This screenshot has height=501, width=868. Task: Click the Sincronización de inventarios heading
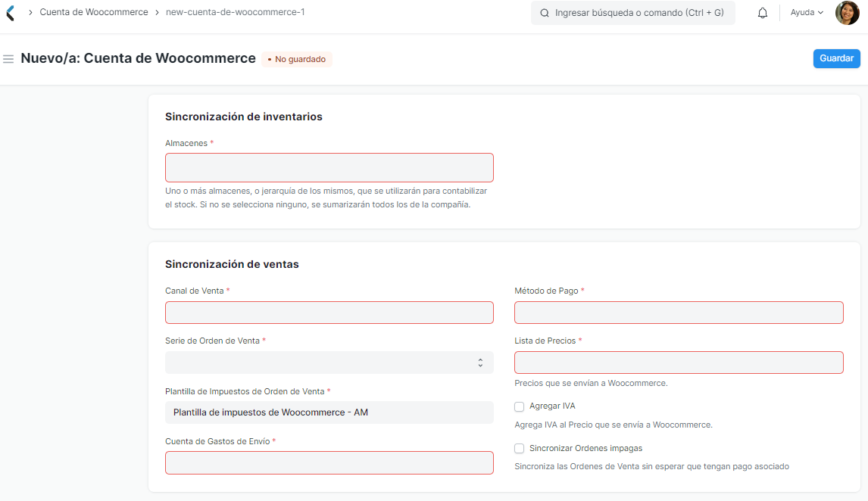tap(244, 117)
